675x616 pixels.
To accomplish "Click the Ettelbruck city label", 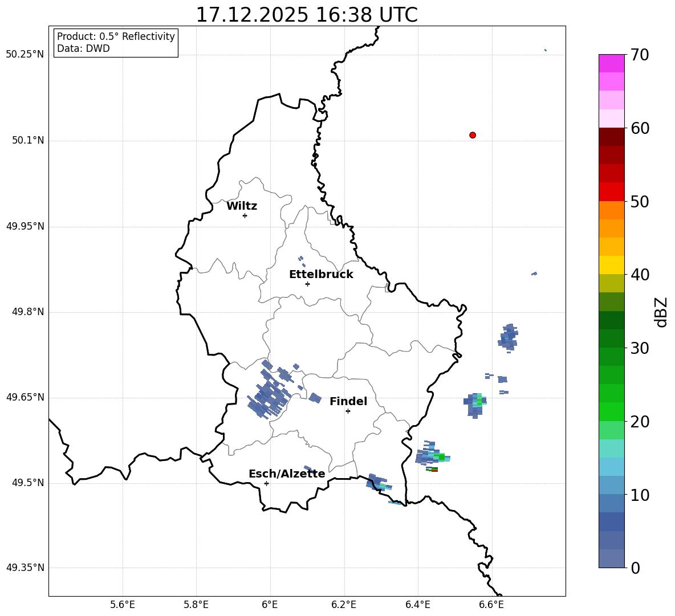I will (321, 275).
